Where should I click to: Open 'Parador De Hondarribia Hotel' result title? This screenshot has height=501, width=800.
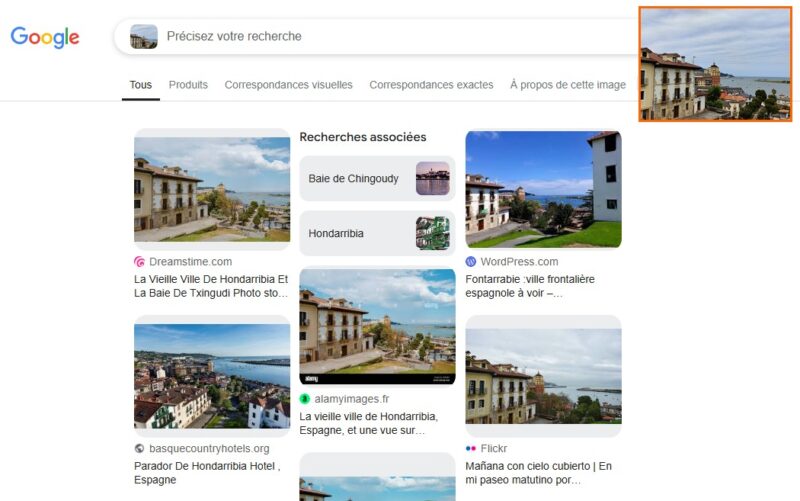[x=207, y=473]
